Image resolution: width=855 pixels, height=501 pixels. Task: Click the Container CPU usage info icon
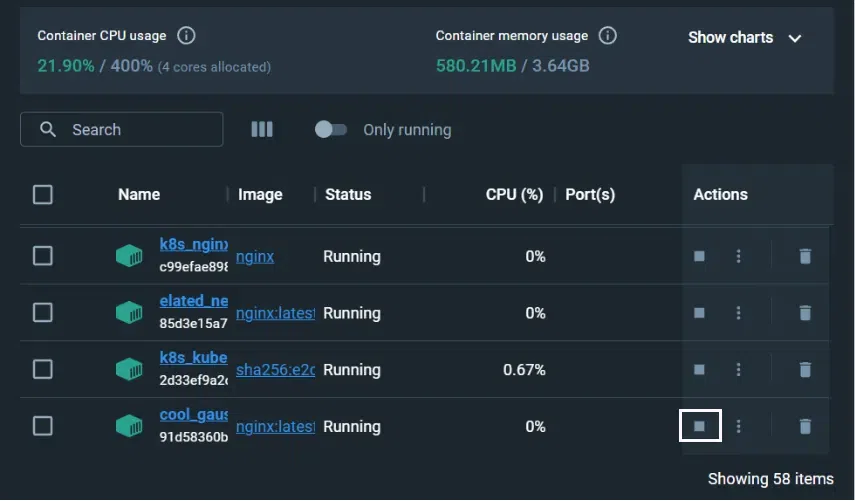[186, 36]
